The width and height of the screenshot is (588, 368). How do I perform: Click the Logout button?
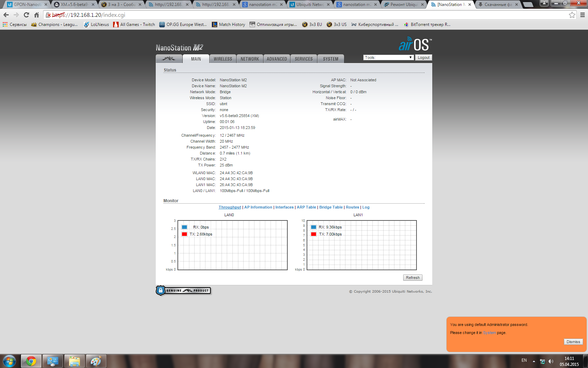(x=423, y=57)
